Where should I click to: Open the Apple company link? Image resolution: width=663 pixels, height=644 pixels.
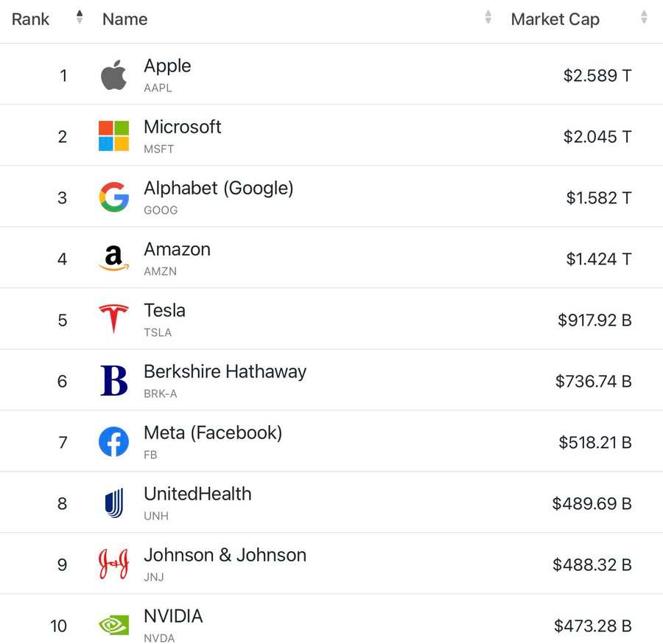click(167, 66)
